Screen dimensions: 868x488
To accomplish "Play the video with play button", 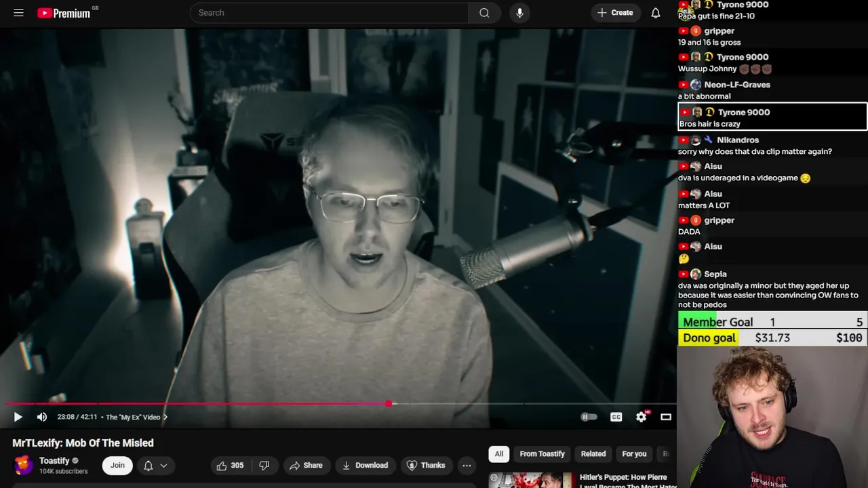I will point(18,417).
